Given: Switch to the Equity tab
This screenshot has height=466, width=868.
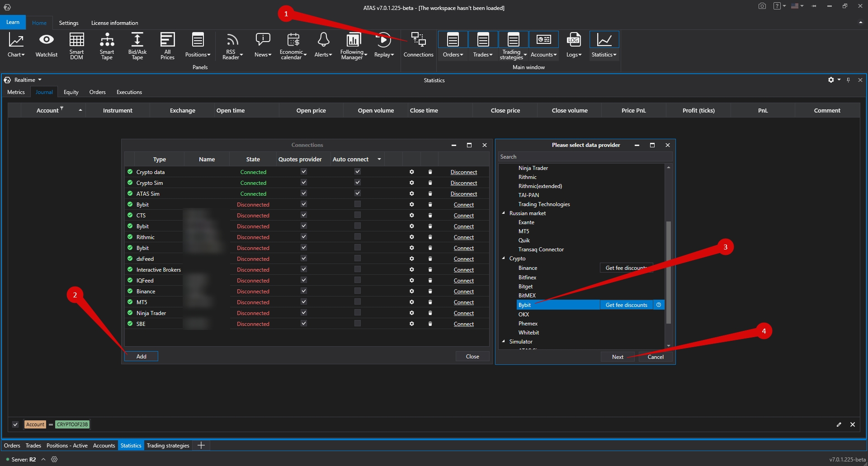Looking at the screenshot, I should (x=71, y=92).
